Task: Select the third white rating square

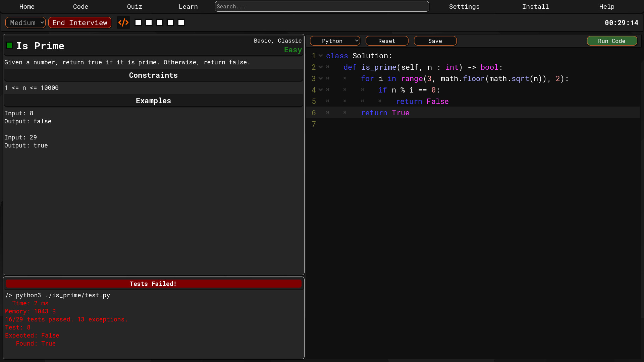Action: point(159,22)
